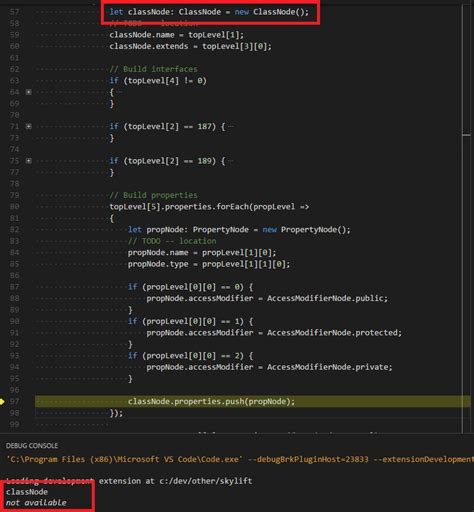This screenshot has height=512, width=474.
Task: Expand folded if block at line 71
Action: pyautogui.click(x=29, y=126)
